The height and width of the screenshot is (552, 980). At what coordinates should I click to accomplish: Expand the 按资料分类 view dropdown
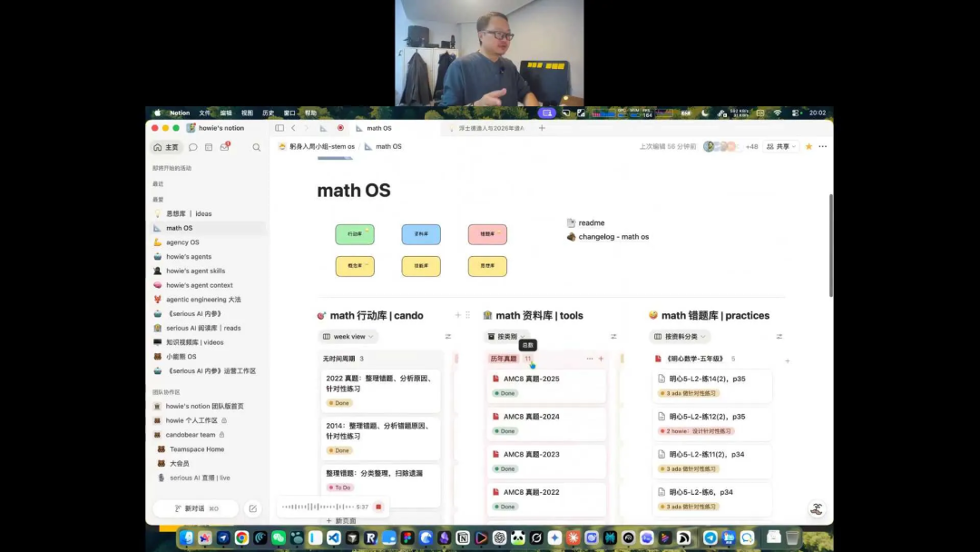[x=680, y=336]
